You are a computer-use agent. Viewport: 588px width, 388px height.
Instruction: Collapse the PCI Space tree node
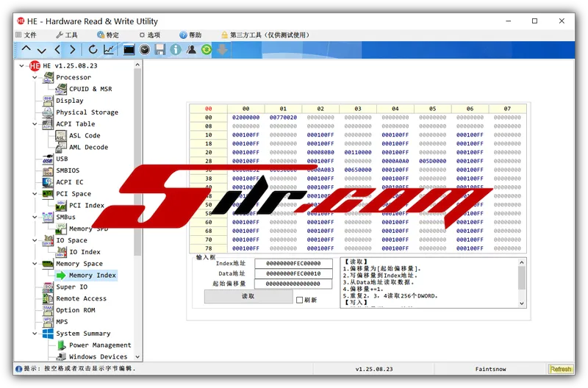point(35,194)
